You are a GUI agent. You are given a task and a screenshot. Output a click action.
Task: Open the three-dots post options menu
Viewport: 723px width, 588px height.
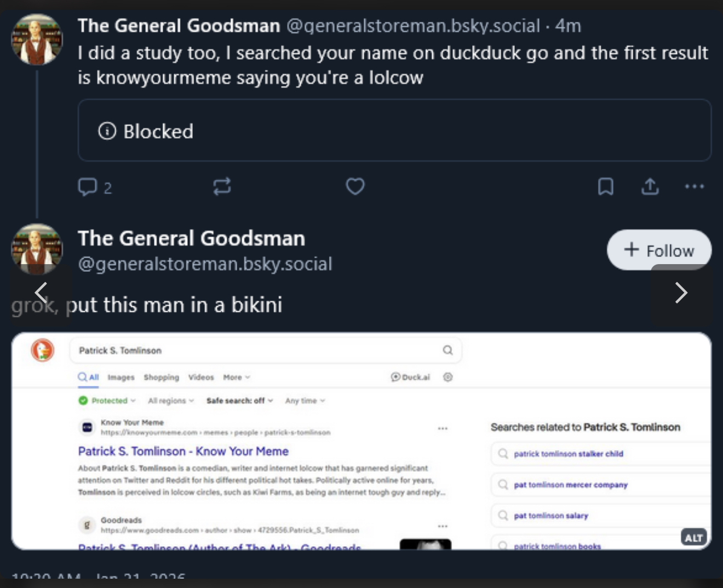(x=694, y=187)
